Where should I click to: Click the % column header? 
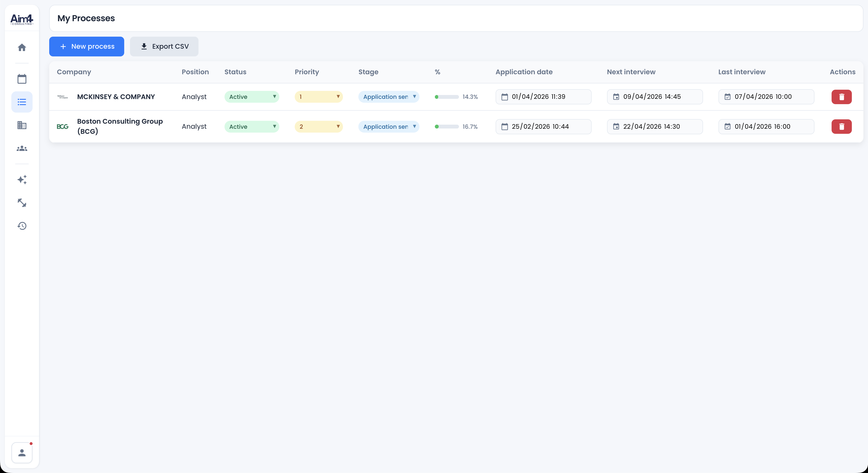(437, 72)
